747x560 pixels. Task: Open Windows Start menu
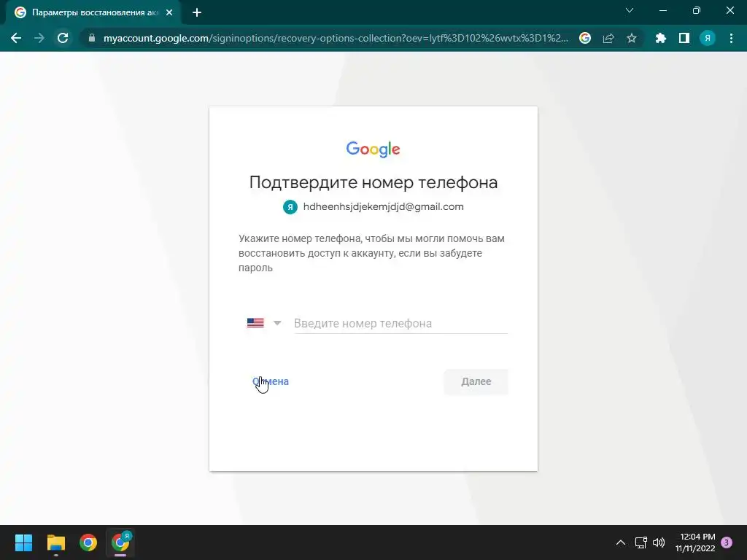click(x=23, y=542)
